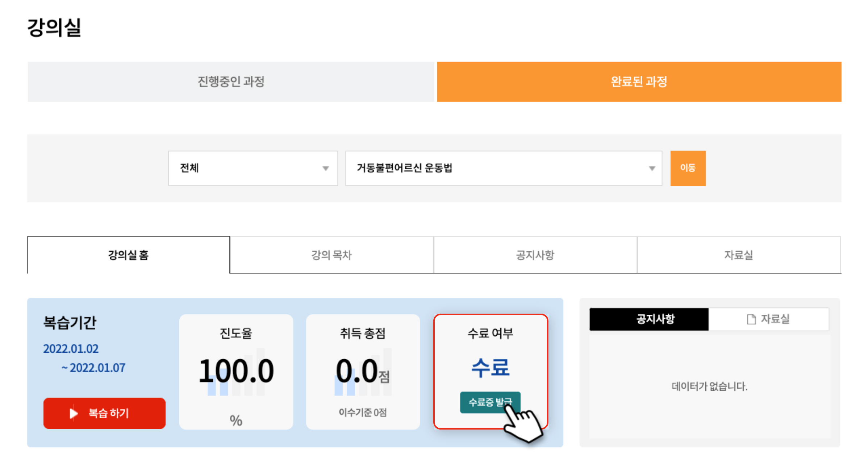Select the 완료된 과정 tab

[x=639, y=81]
